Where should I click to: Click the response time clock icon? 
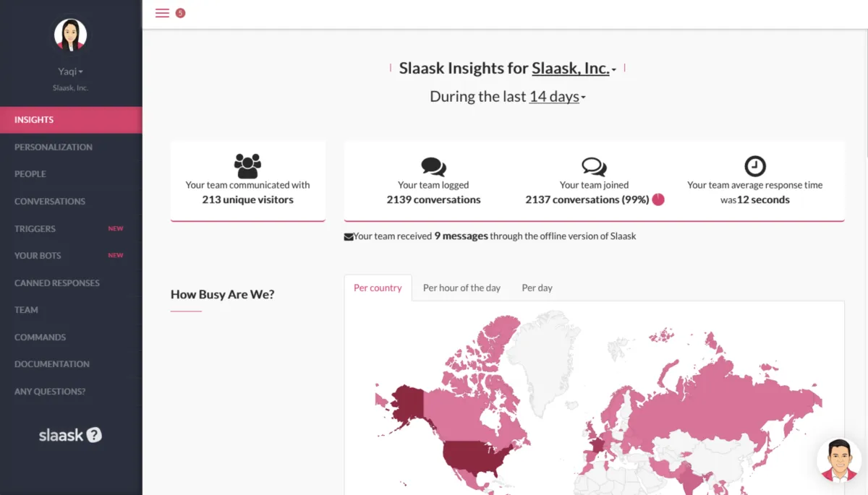754,166
